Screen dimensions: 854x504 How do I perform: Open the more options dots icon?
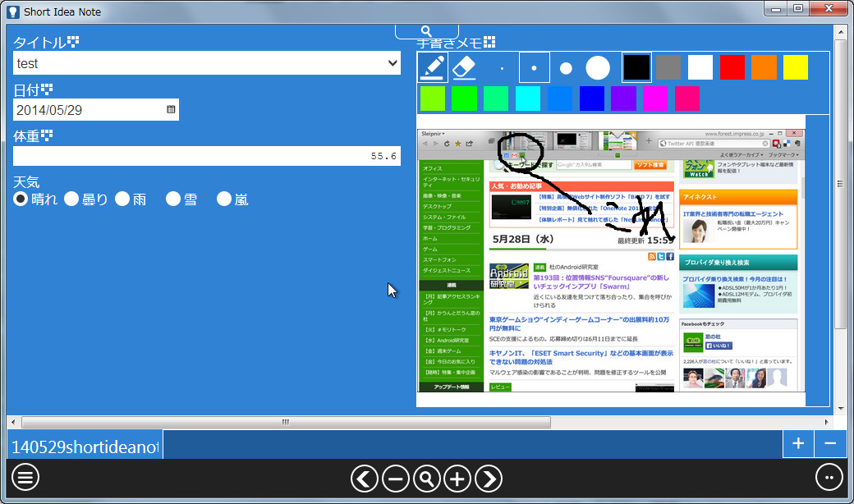(829, 478)
